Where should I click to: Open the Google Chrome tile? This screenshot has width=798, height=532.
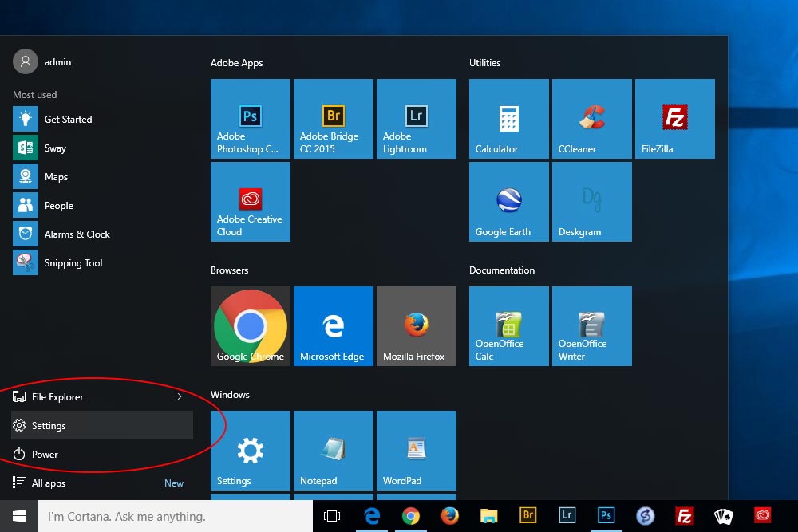250,325
